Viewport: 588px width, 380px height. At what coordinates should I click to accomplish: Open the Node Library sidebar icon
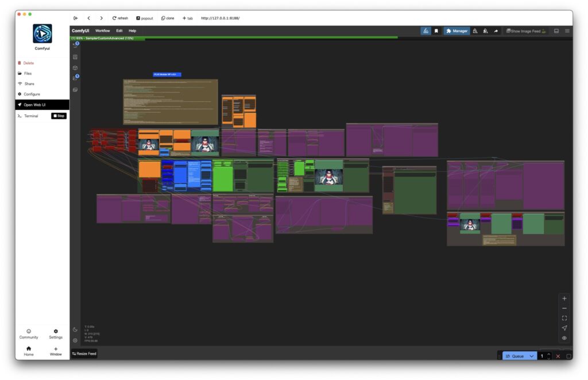(x=75, y=57)
